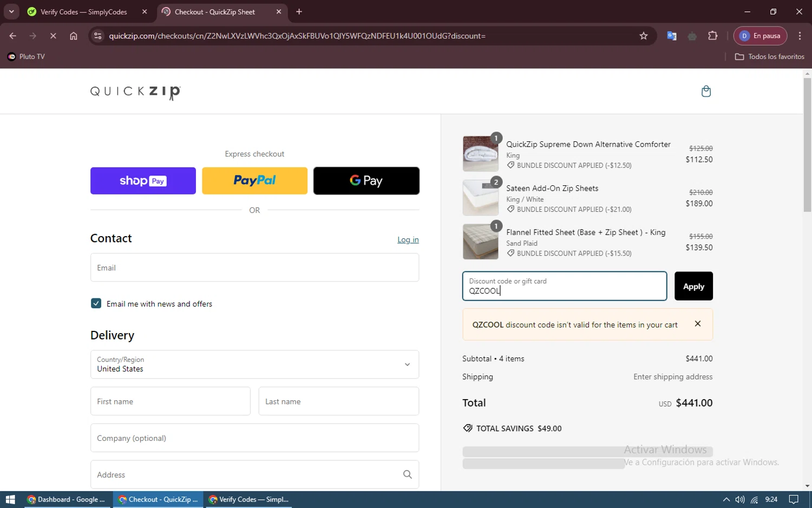The height and width of the screenshot is (508, 812).
Task: Open the En pausa profile button
Action: (x=761, y=36)
